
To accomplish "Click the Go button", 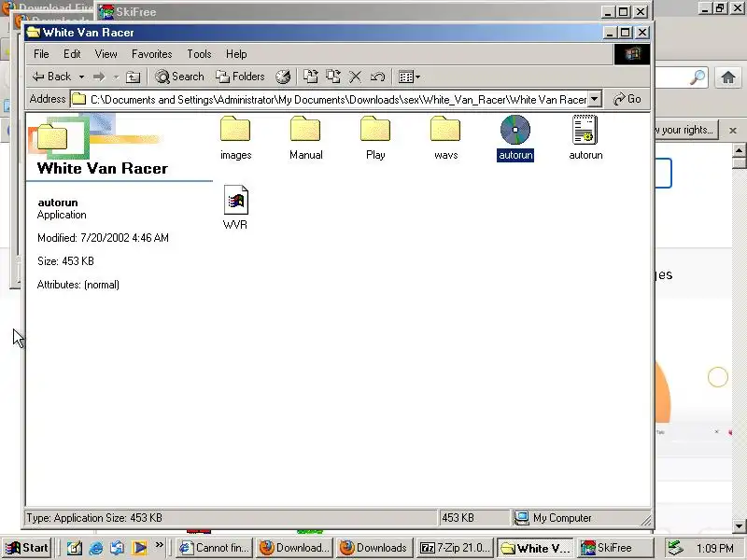I will 627,99.
